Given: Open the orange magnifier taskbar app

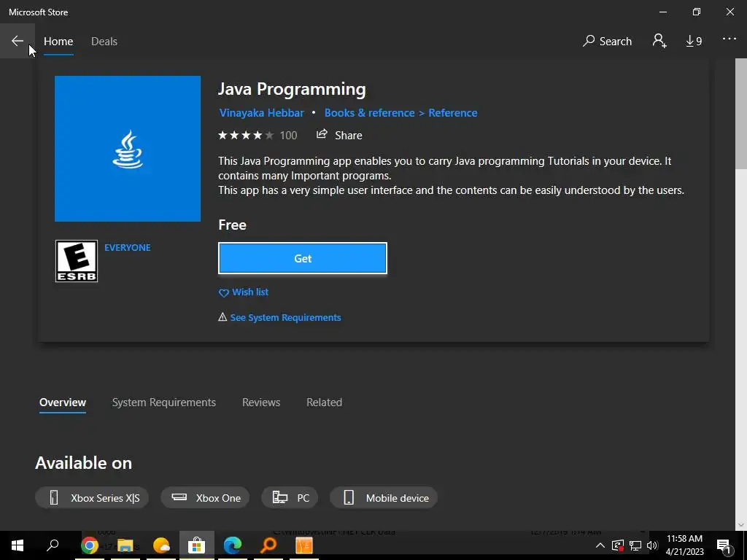Looking at the screenshot, I should tap(268, 545).
